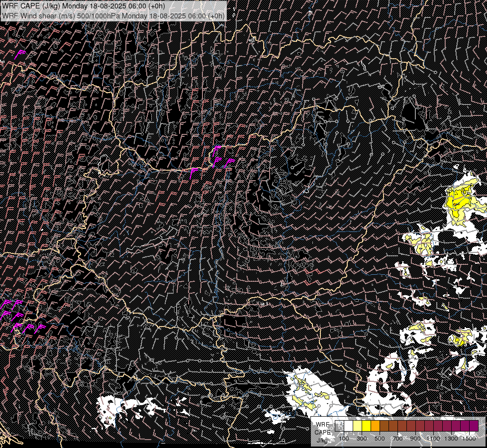Click the 'WRF' word in the legend
The image size is (487, 448).
(x=323, y=425)
